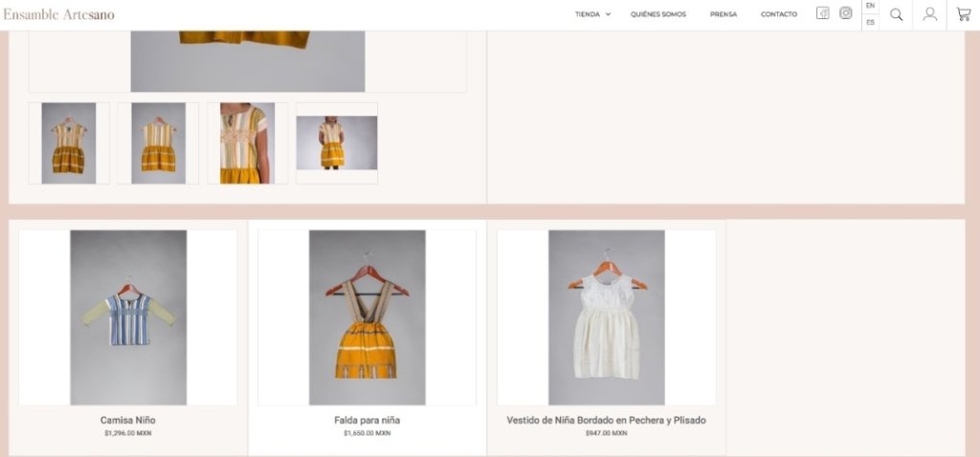The height and width of the screenshot is (457, 980).
Task: Click Vestido de Niña Bordado title
Action: pyautogui.click(x=606, y=420)
